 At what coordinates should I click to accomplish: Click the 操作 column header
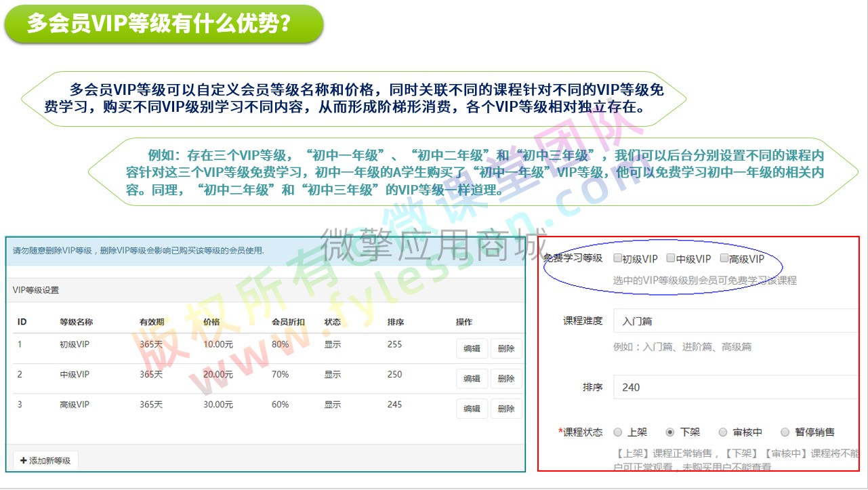pyautogui.click(x=464, y=322)
